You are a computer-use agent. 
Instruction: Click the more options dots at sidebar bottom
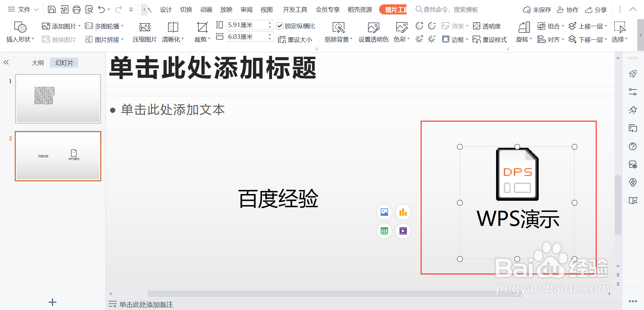click(x=633, y=301)
